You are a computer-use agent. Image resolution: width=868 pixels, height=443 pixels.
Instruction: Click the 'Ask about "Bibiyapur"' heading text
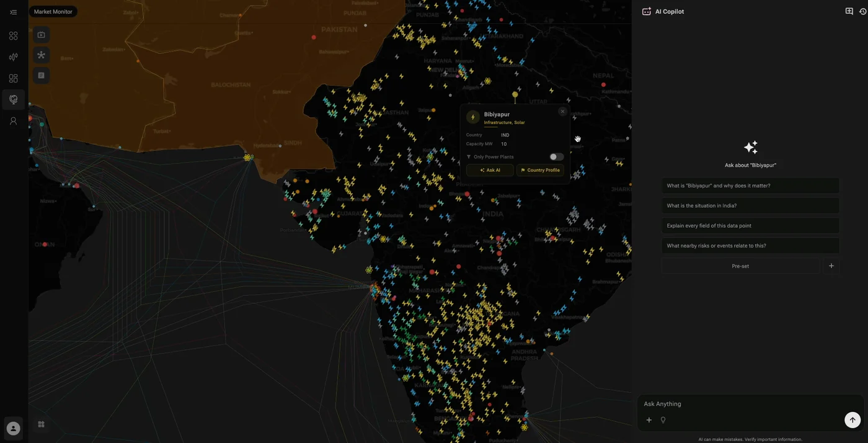(x=750, y=166)
